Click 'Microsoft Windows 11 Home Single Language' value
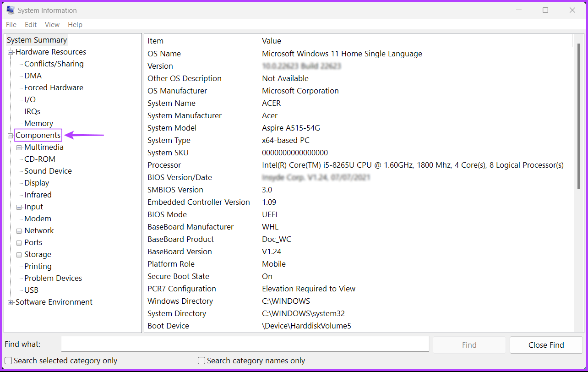 tap(342, 54)
